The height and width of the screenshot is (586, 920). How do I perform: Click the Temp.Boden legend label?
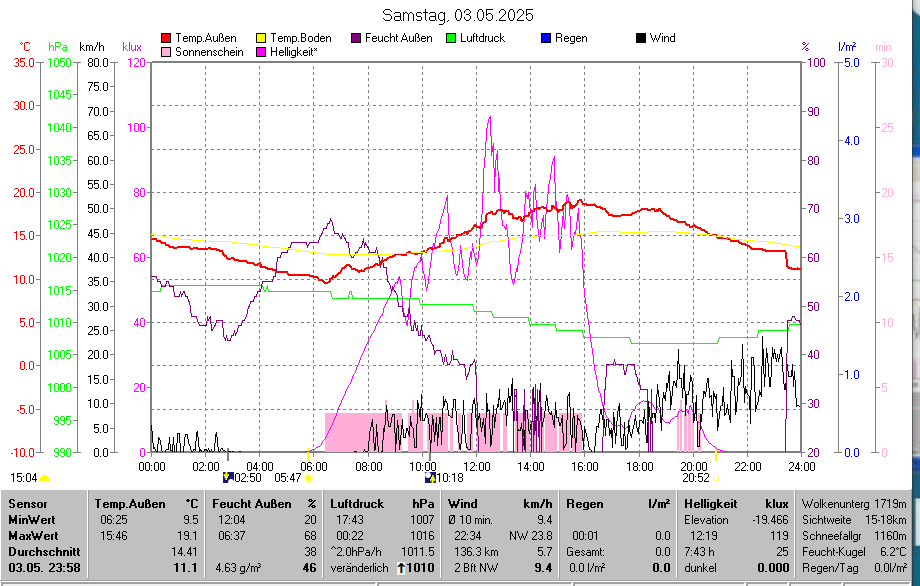(x=300, y=38)
